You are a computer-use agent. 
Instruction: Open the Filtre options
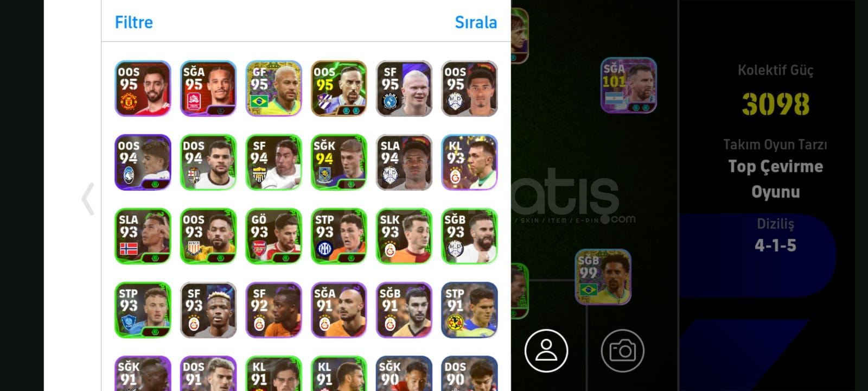pyautogui.click(x=134, y=22)
